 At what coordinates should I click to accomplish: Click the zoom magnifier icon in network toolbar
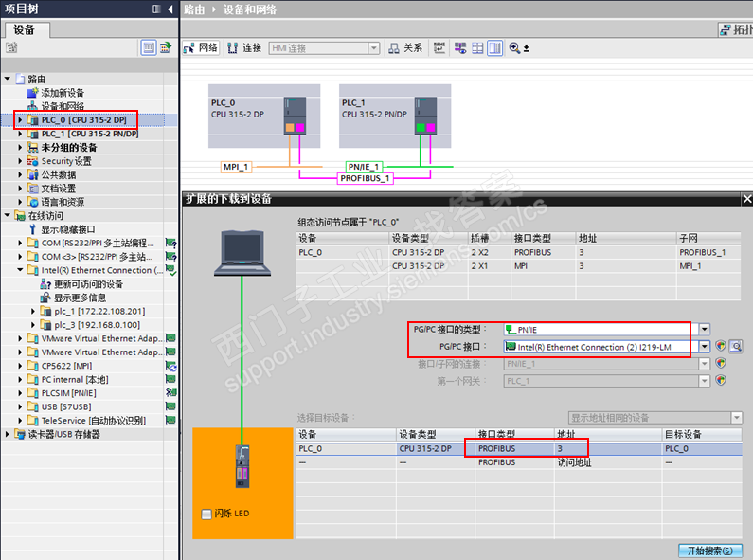514,48
